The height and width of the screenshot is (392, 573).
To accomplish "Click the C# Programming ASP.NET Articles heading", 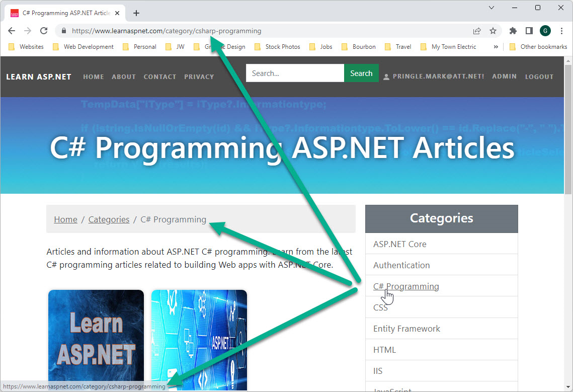I will click(282, 148).
